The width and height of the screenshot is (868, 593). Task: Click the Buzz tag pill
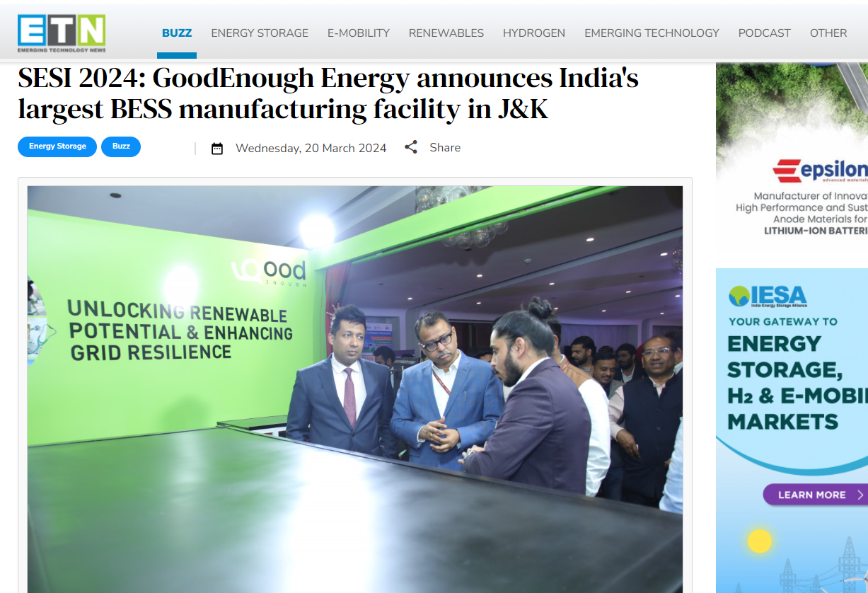coord(121,146)
